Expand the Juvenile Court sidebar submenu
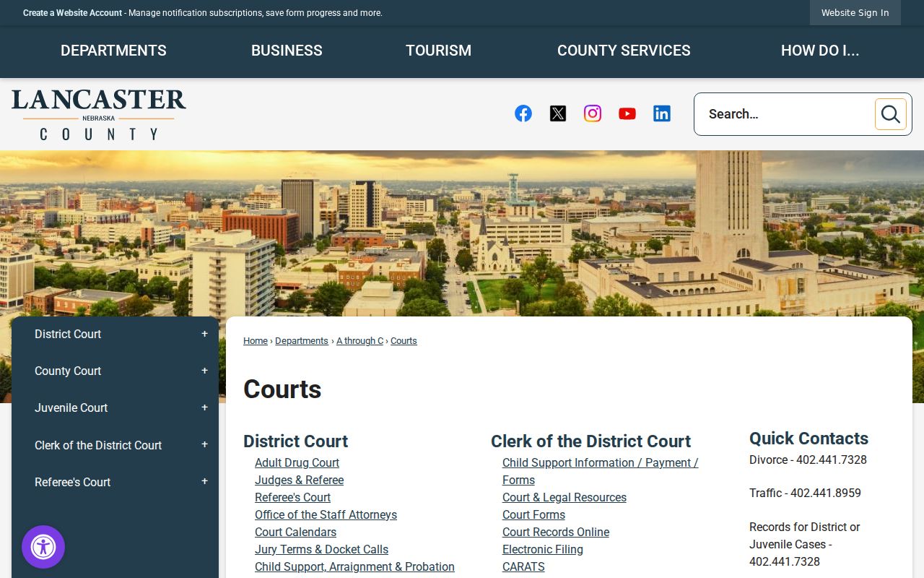This screenshot has height=578, width=924. click(204, 407)
